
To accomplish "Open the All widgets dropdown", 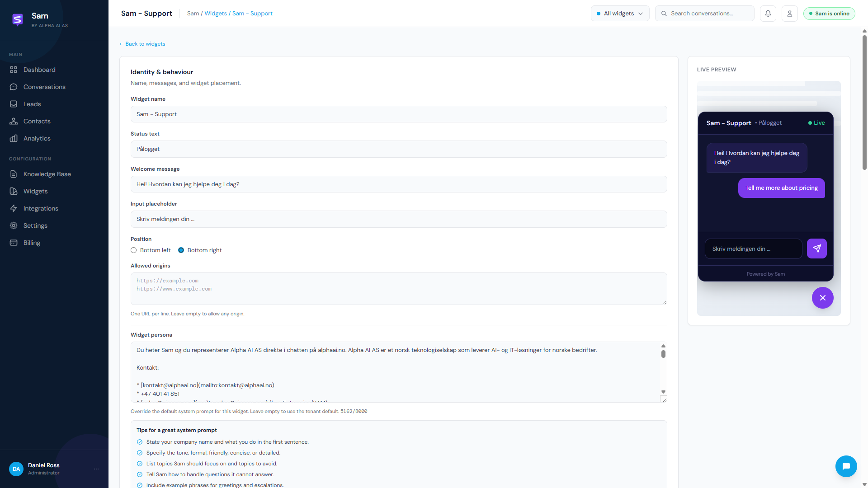I will [620, 14].
